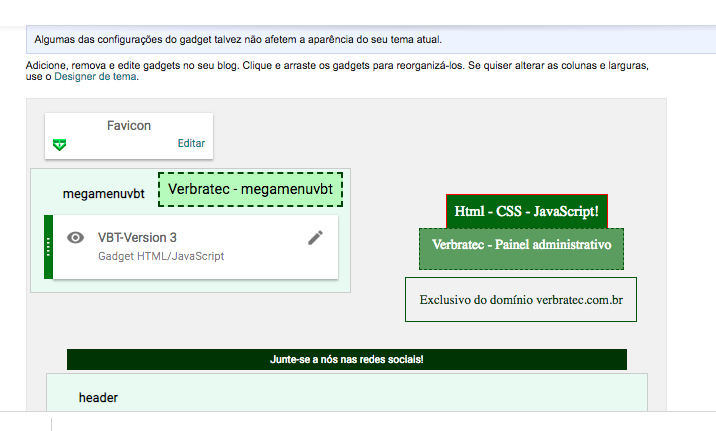The width and height of the screenshot is (716, 431).
Task: Click the Html - CSS - JavaScript! banner
Action: coord(526,211)
